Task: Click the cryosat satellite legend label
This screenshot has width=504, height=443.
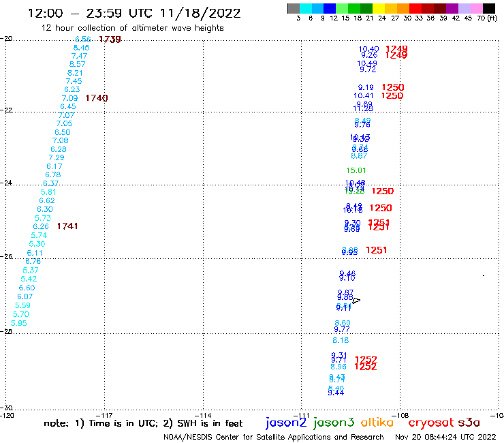Action: [x=430, y=423]
